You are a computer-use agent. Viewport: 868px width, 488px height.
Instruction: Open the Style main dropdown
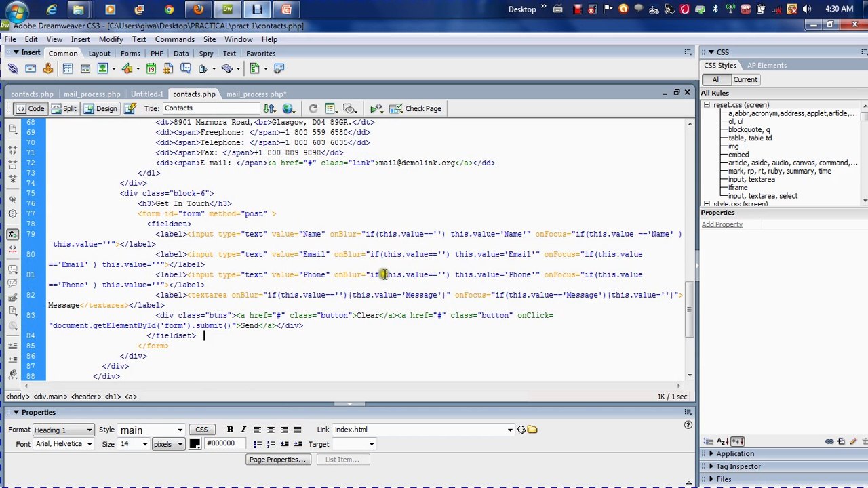click(x=151, y=430)
